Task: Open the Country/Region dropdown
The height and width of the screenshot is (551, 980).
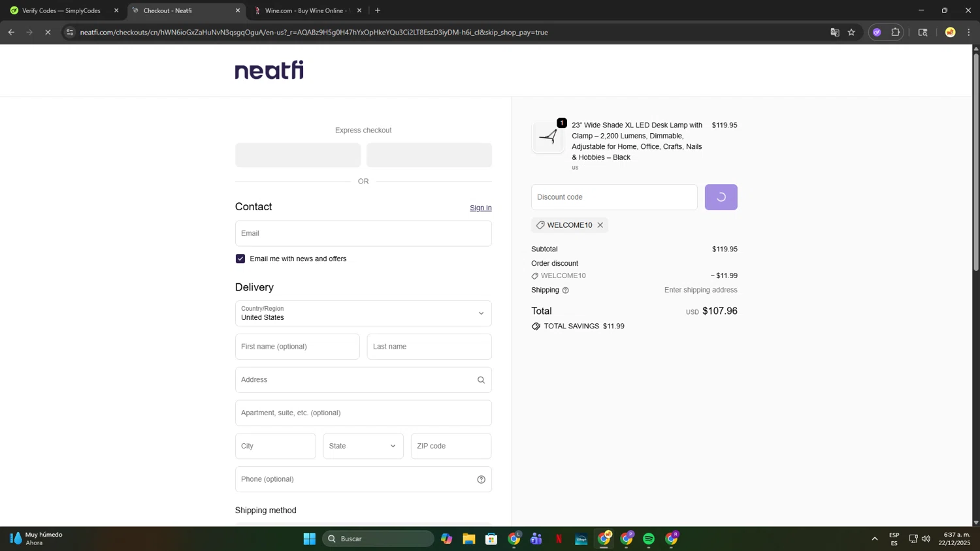Action: click(363, 313)
